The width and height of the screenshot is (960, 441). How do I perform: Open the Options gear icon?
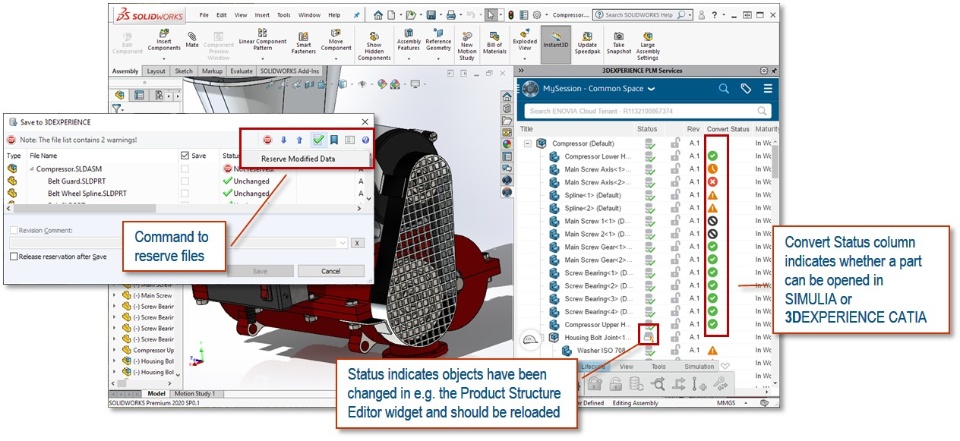point(536,15)
